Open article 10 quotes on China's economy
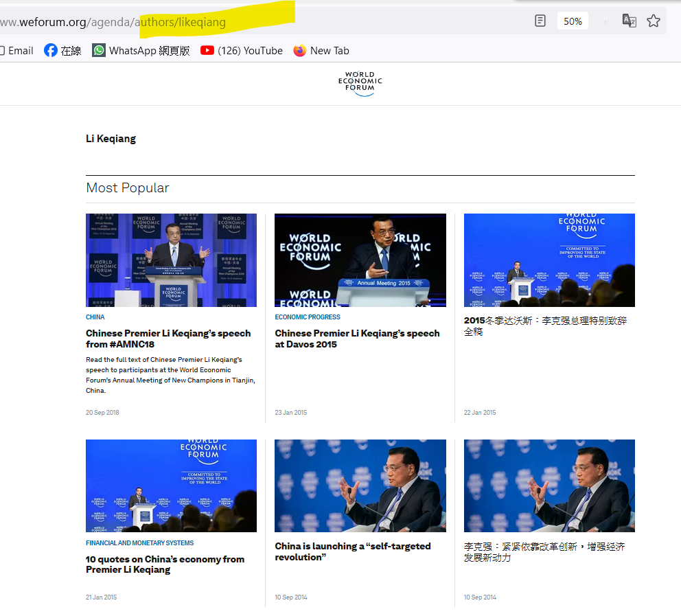The height and width of the screenshot is (616, 681). coord(165,564)
